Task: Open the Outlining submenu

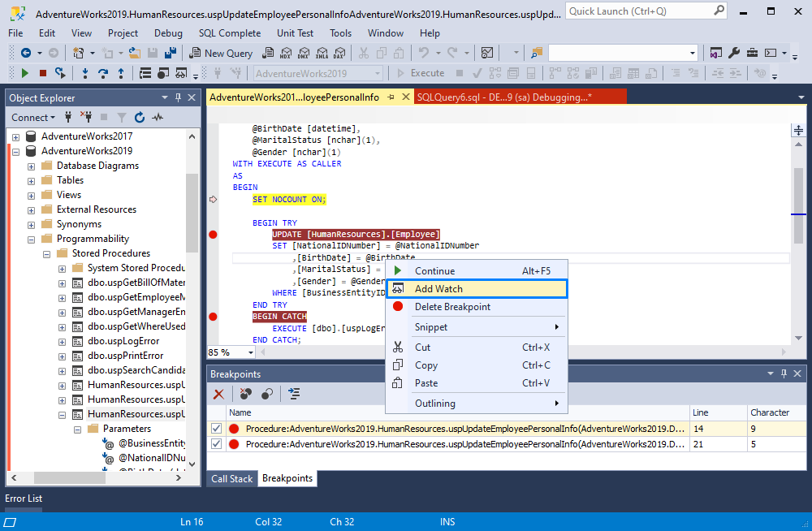Action: 477,403
